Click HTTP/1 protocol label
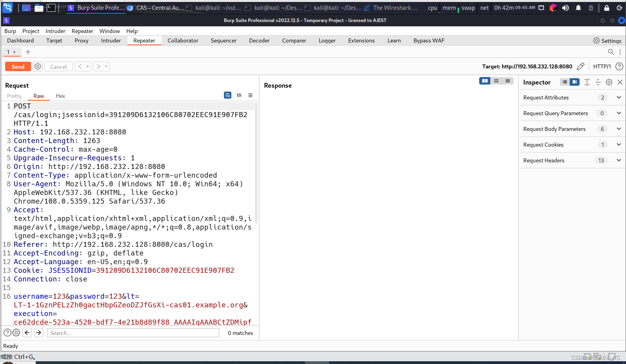The height and width of the screenshot is (364, 626). 602,66
